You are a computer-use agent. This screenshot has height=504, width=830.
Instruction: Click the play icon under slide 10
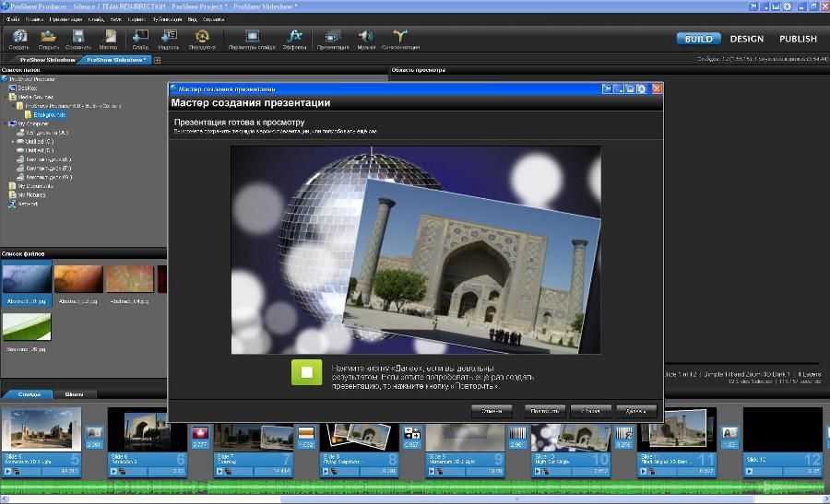pos(538,471)
